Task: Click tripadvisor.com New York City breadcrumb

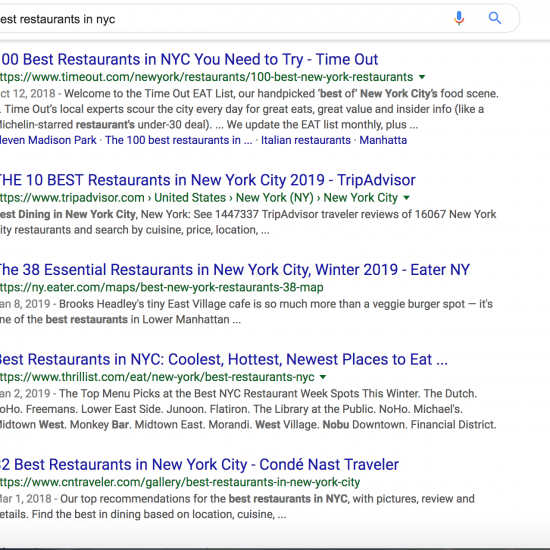Action: pos(360,197)
